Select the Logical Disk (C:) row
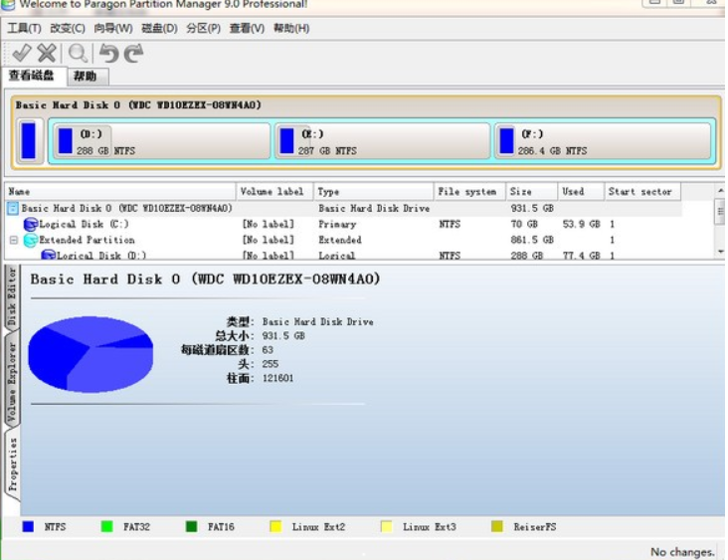The height and width of the screenshot is (560, 728). [x=343, y=224]
